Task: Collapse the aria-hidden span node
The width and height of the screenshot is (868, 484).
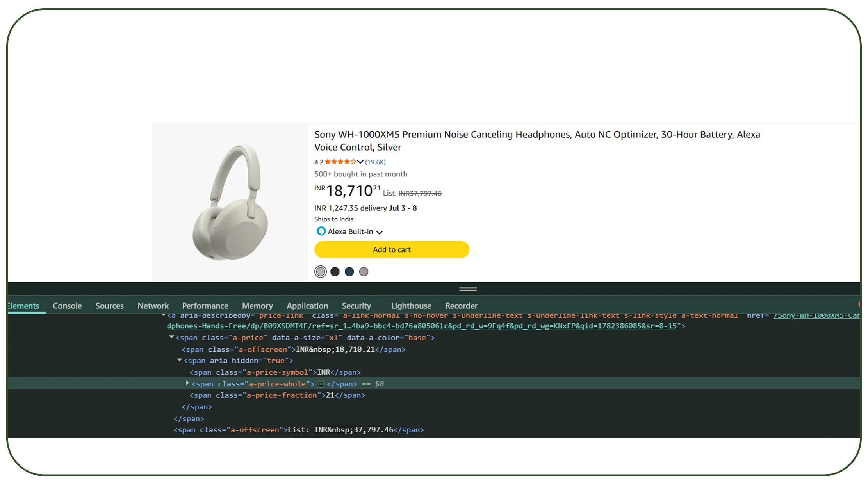Action: [x=180, y=360]
